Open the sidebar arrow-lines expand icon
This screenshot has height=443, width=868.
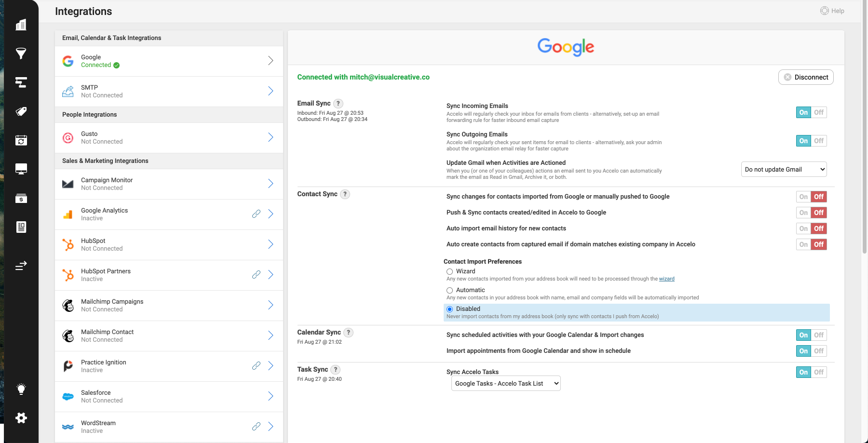(21, 266)
